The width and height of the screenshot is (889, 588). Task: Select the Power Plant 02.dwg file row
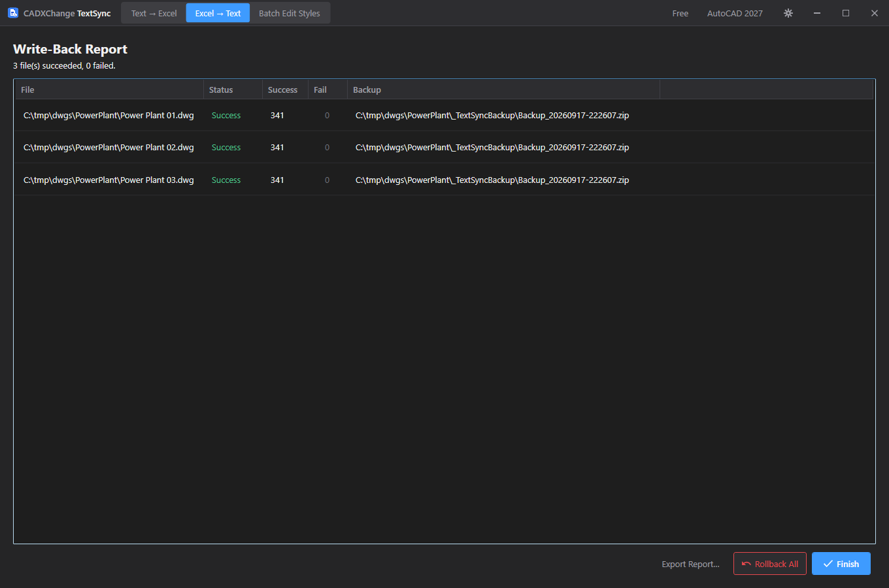point(444,147)
